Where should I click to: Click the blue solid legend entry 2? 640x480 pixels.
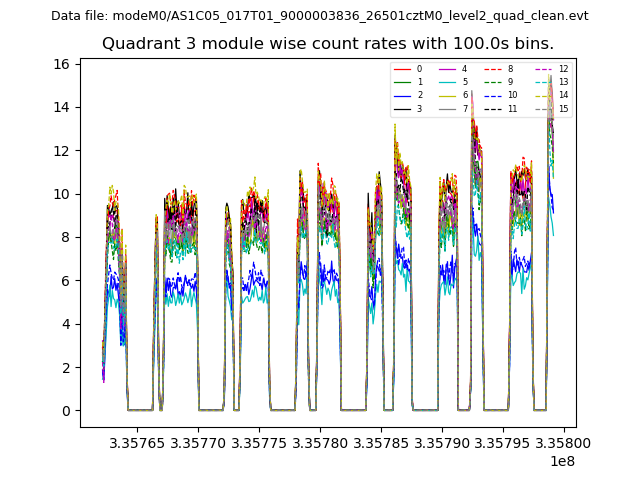pos(408,95)
